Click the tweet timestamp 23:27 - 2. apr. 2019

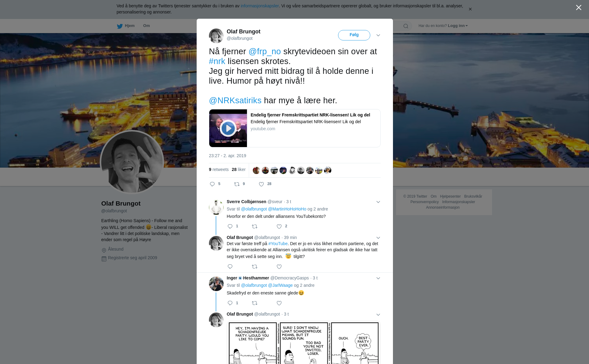coord(227,156)
